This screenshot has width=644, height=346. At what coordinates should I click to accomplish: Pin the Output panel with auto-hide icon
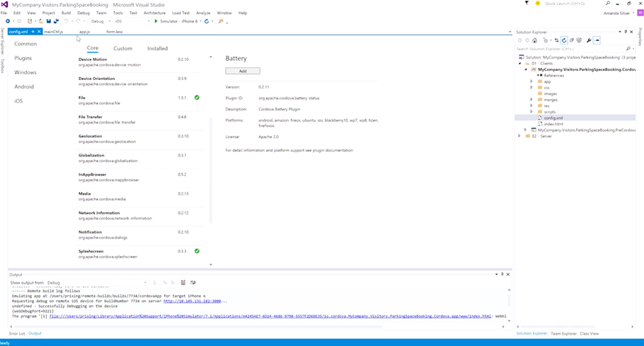pyautogui.click(x=502, y=274)
